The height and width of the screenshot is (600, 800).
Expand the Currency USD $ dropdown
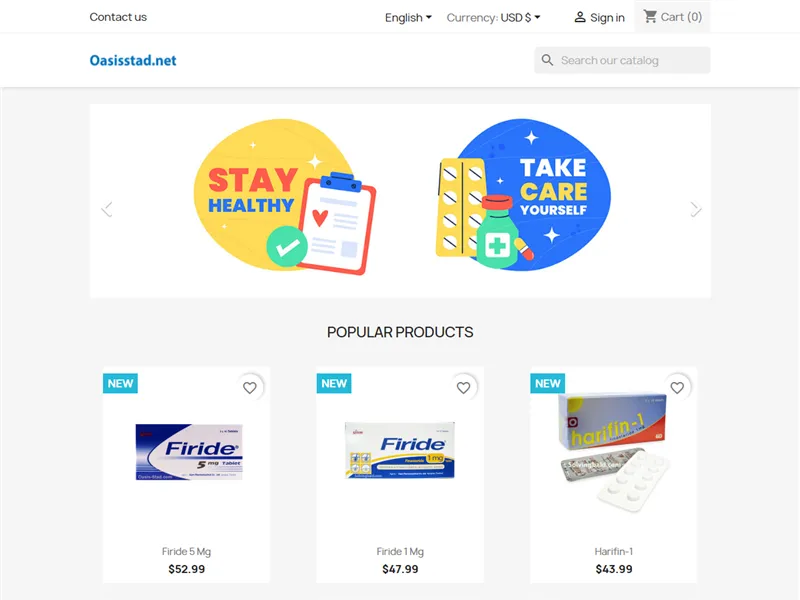pyautogui.click(x=493, y=17)
